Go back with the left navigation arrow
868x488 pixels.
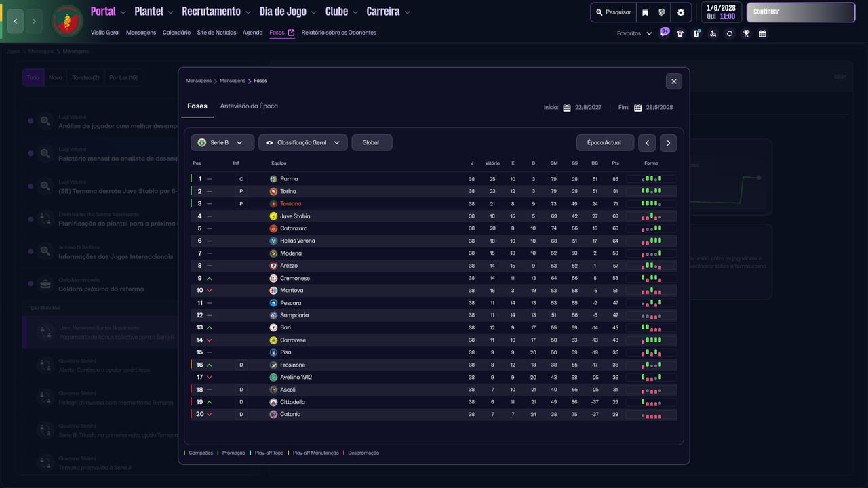[x=16, y=21]
